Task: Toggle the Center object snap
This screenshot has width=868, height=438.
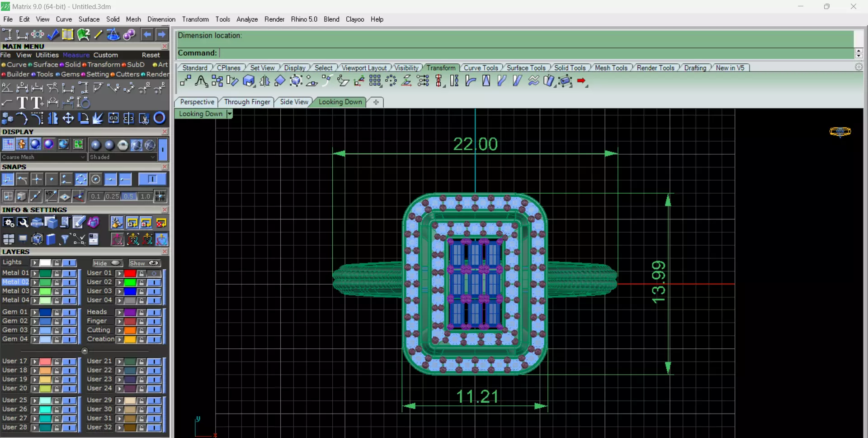Action: (96, 180)
